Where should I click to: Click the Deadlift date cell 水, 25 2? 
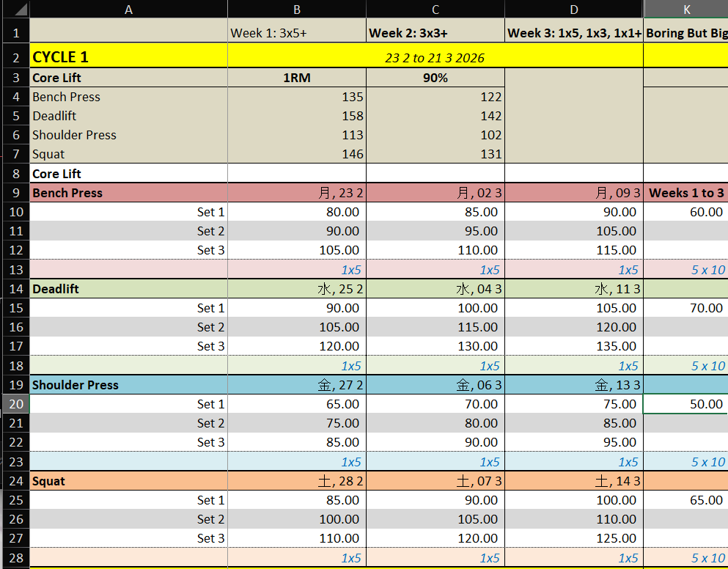click(297, 289)
